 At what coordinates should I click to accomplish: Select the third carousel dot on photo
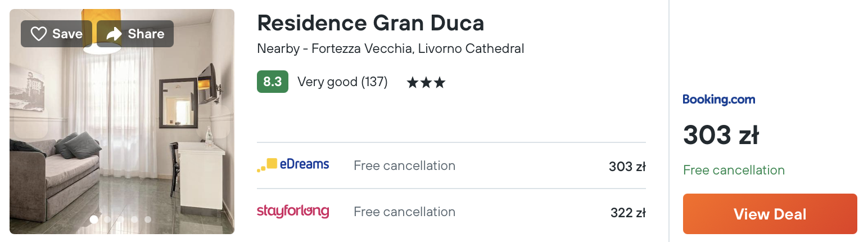[121, 219]
